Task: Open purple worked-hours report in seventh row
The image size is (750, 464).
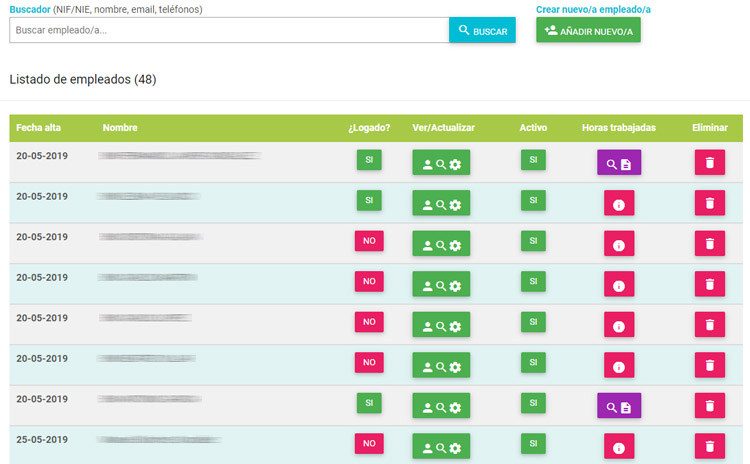Action: click(619, 406)
